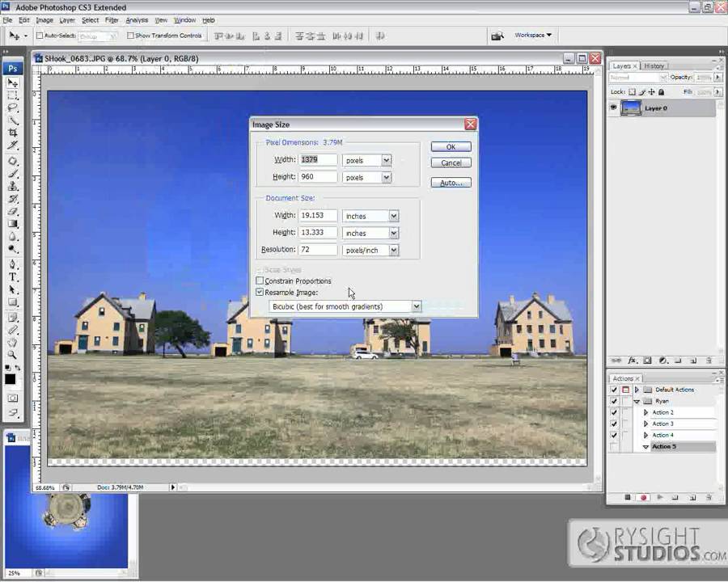Open the Window menu
Screen dimensions: 728x582
pos(184,20)
